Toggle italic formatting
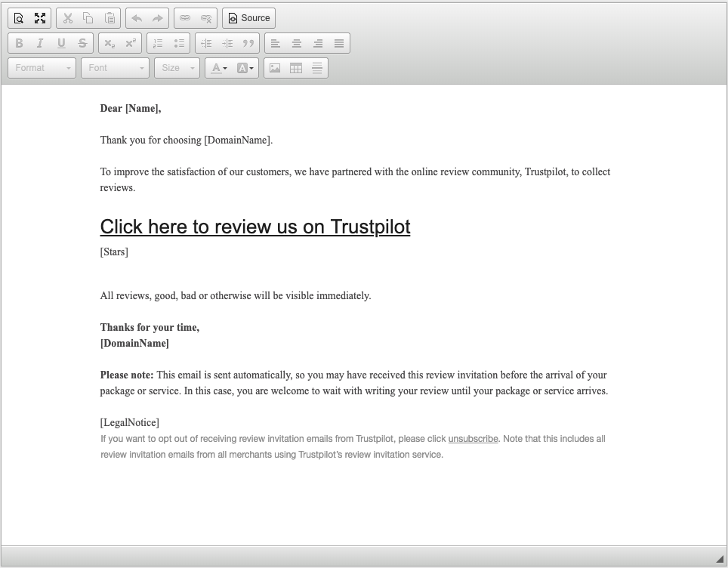 [x=40, y=43]
